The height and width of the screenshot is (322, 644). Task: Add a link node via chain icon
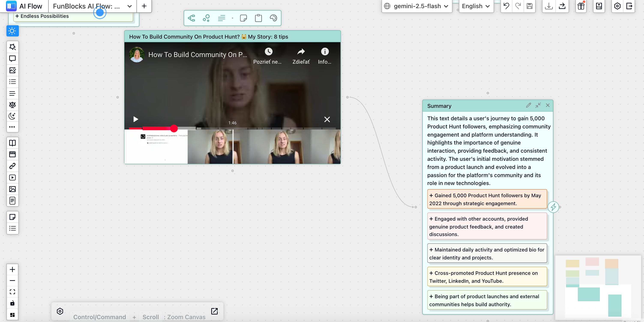(x=12, y=166)
